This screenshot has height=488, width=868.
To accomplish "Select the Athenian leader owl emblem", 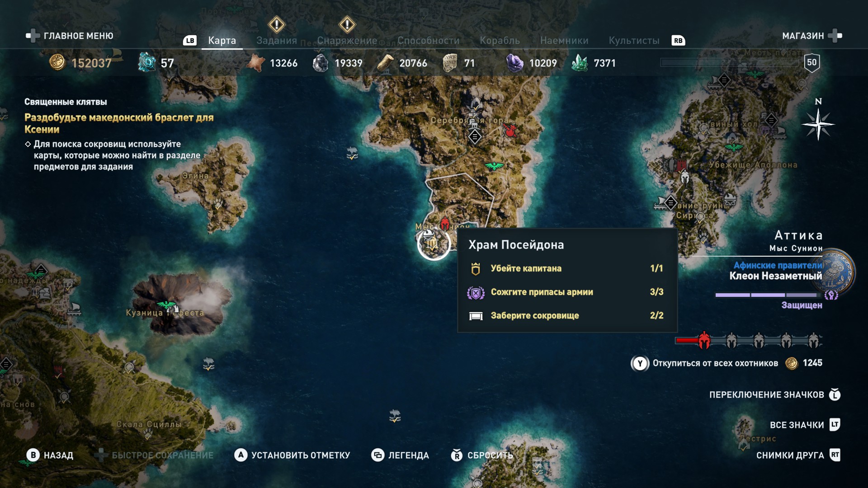I will [837, 272].
